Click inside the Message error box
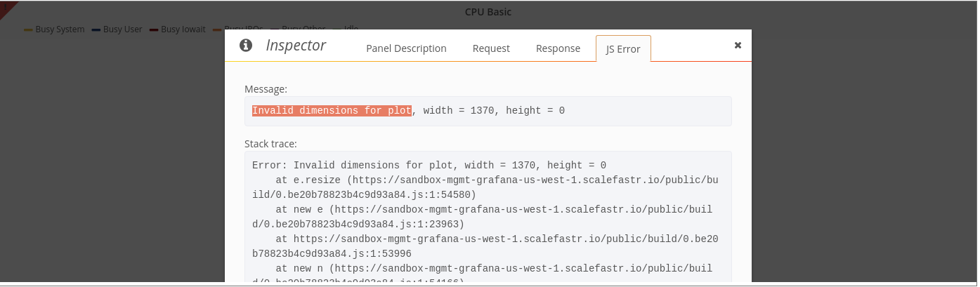This screenshot has width=980, height=287. [488, 111]
